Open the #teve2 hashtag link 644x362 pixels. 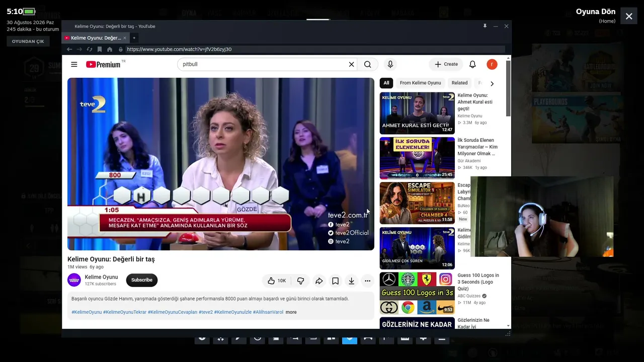[206, 312]
